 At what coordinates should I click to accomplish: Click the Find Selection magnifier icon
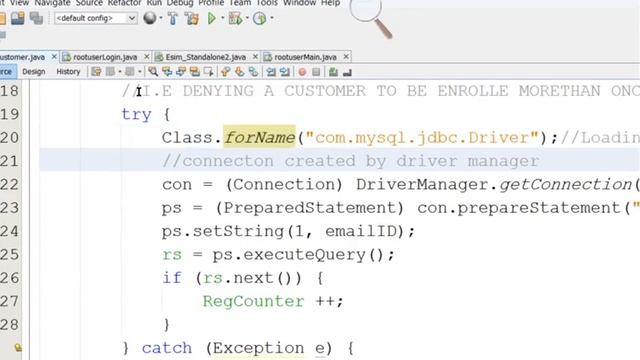153,72
